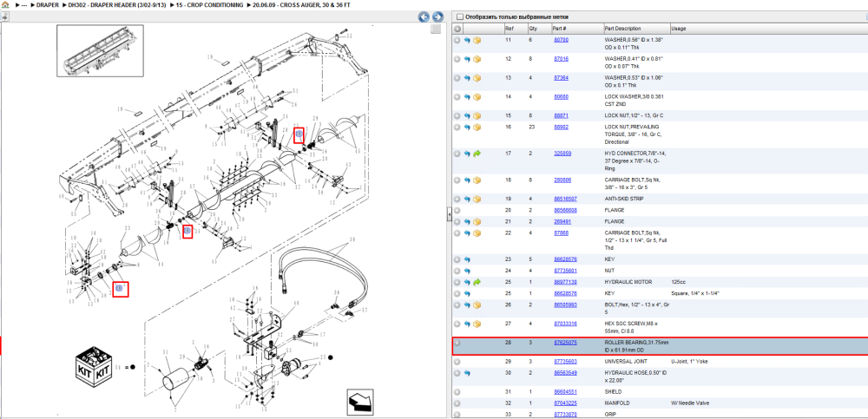Screen dimensions: 868x419
Task: Click the package icon for CARRIAGE BOLT ref 18
Action: [477, 180]
